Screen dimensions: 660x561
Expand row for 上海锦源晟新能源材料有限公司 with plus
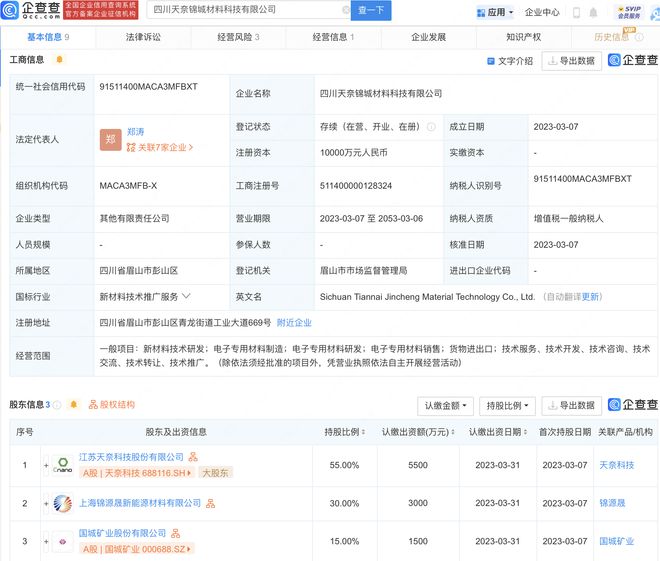pyautogui.click(x=46, y=503)
